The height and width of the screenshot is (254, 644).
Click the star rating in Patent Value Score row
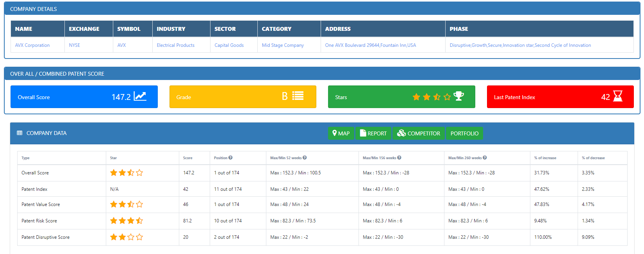pyautogui.click(x=127, y=204)
